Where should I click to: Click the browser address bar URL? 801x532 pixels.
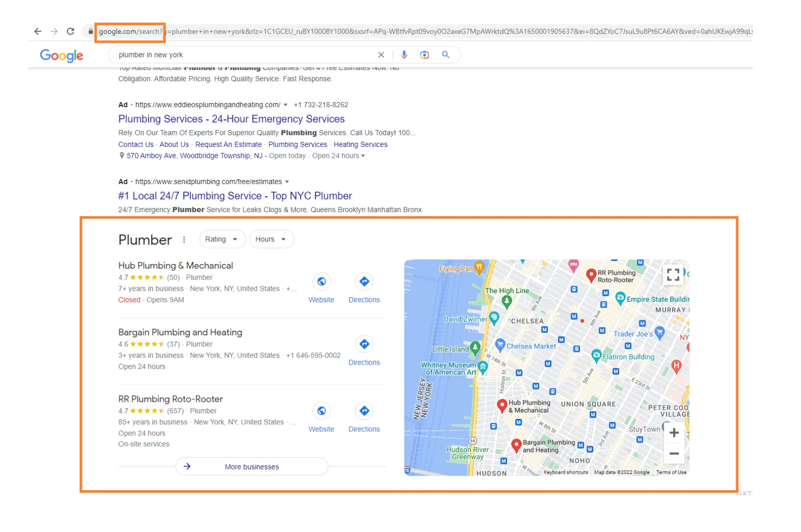coord(425,31)
